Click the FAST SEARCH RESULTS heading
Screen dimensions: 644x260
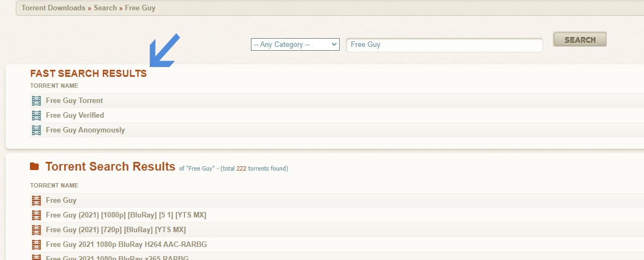pos(88,74)
